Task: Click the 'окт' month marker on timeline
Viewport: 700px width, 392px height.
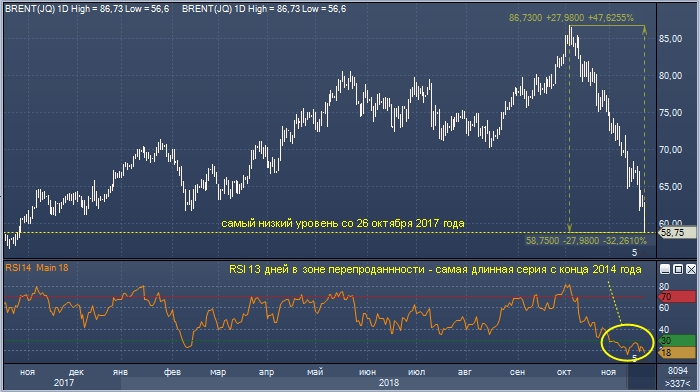Action: click(564, 371)
